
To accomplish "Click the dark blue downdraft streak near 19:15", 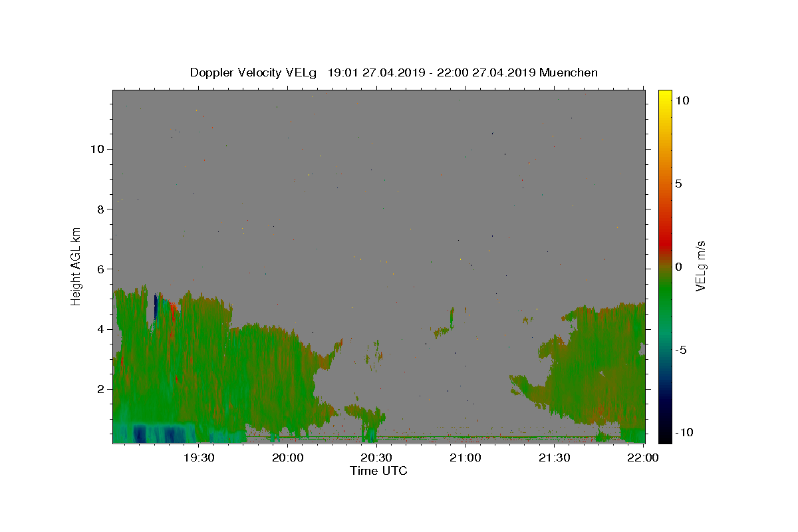I will tap(156, 307).
